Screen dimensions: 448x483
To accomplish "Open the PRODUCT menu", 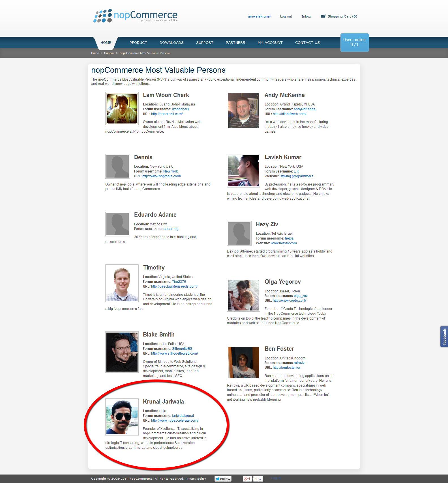I will (138, 43).
